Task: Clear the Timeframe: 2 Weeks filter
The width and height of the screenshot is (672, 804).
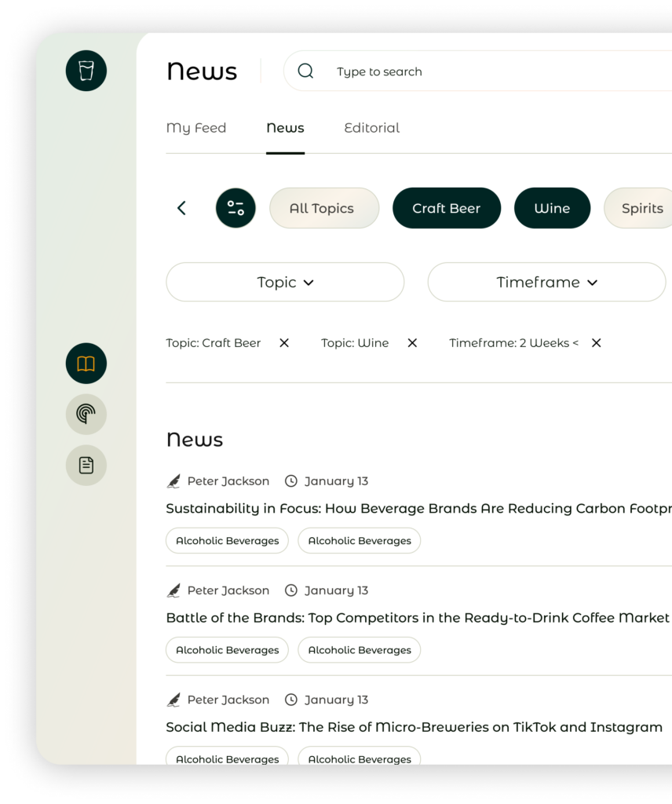Action: click(596, 343)
